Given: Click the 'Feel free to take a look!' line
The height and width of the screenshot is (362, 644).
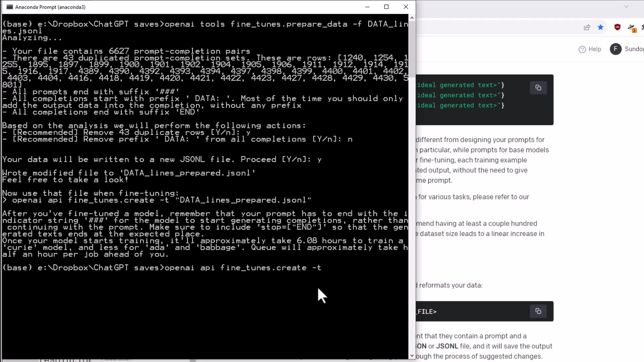Looking at the screenshot, I should [65, 180].
